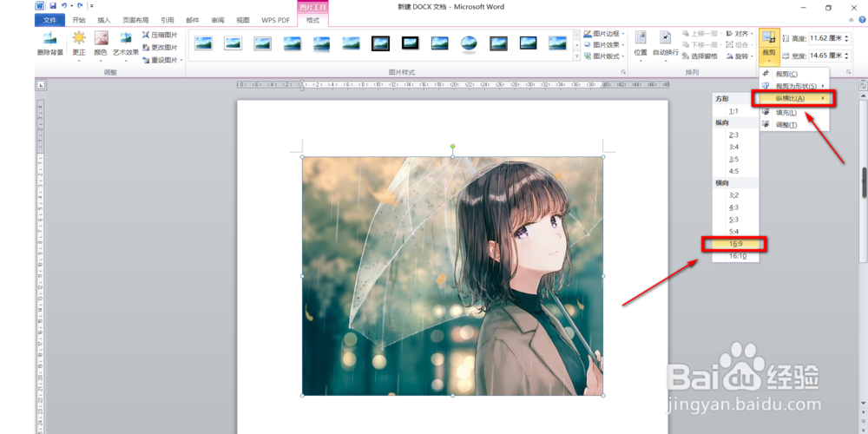Image resolution: width=868 pixels, height=434 pixels.
Task: Select the first picture style thumbnail
Action: [204, 43]
